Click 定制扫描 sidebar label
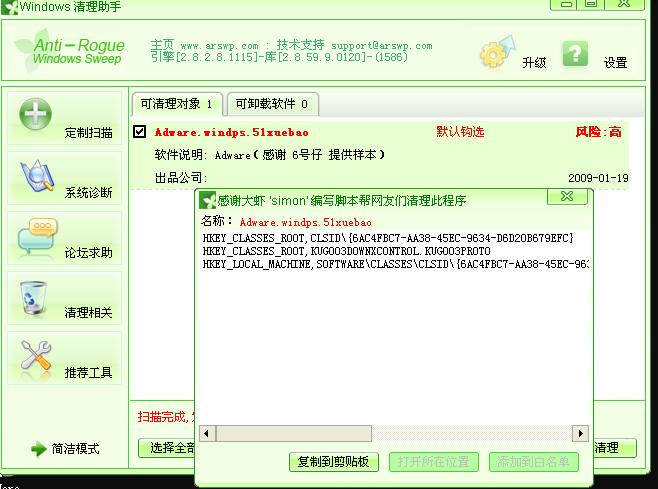Viewport: 658px width, 489px height. 89,133
